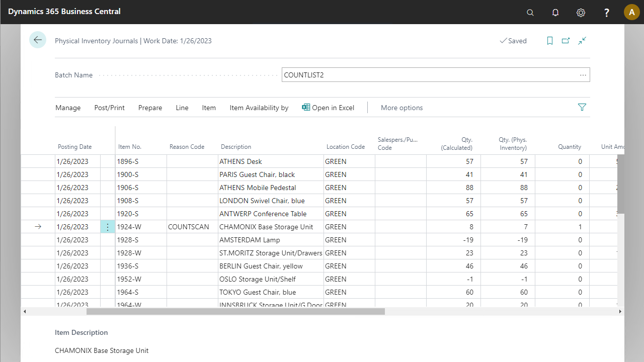Click the Qty. (Phys. Inventory) column header
The image size is (644, 362).
[513, 143]
